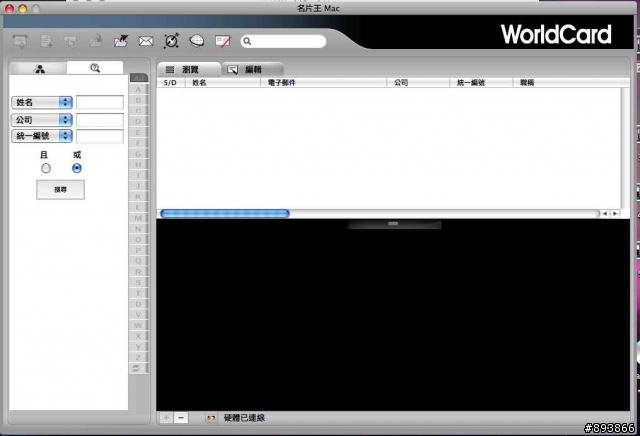Sort by the 公司 column header
This screenshot has height=436, width=640.
click(418, 82)
